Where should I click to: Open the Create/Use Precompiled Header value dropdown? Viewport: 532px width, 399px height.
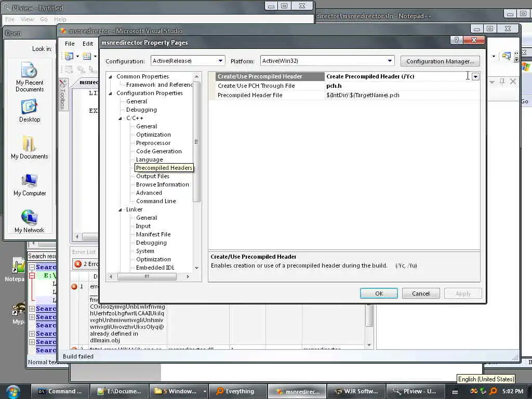click(x=475, y=77)
